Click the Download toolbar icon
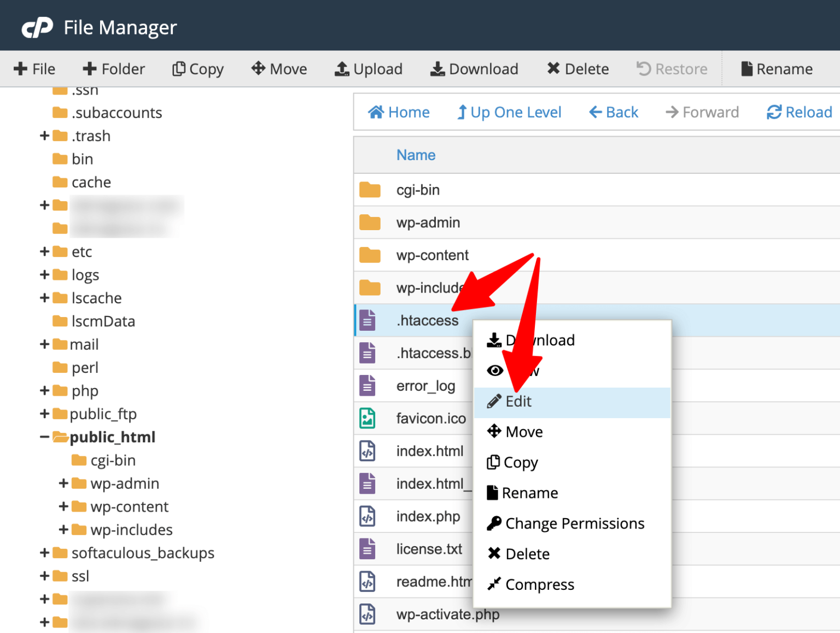Image resolution: width=840 pixels, height=633 pixels. pos(474,69)
